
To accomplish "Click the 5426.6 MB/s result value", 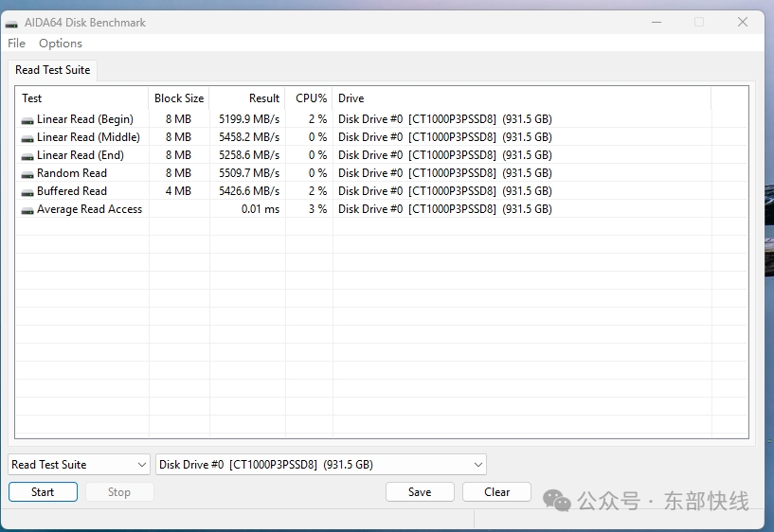I will point(249,191).
